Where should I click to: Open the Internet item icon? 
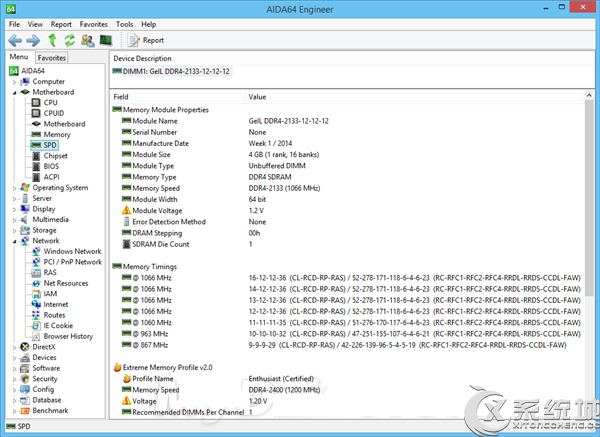point(36,305)
